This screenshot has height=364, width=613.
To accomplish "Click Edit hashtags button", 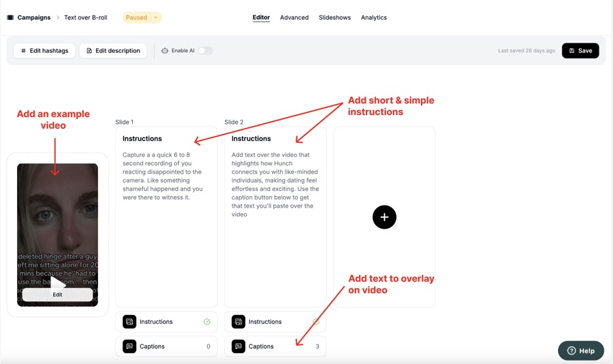I will (x=44, y=51).
